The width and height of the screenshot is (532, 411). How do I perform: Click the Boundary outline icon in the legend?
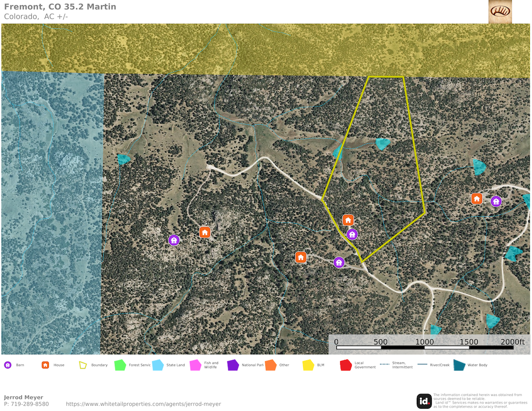(82, 365)
